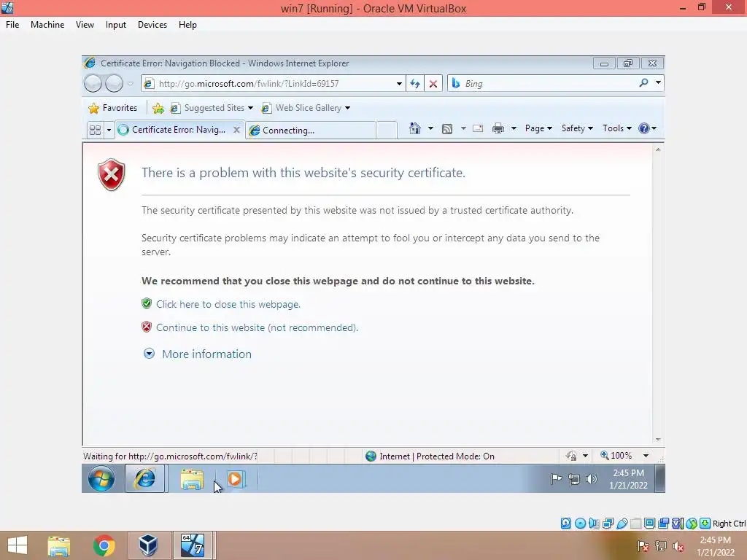Image resolution: width=747 pixels, height=560 pixels.
Task: Click the host Windows Start button
Action: click(18, 545)
